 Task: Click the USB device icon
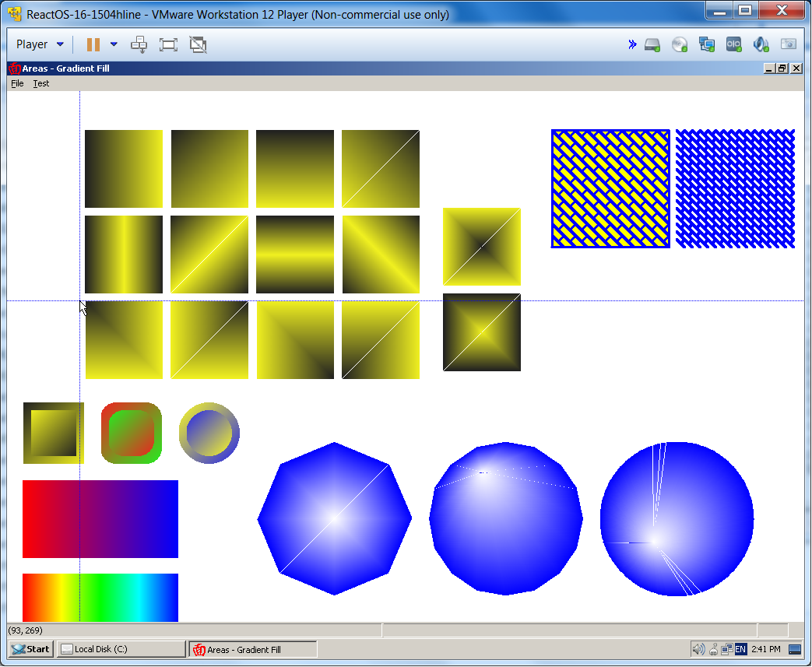pyautogui.click(x=734, y=44)
